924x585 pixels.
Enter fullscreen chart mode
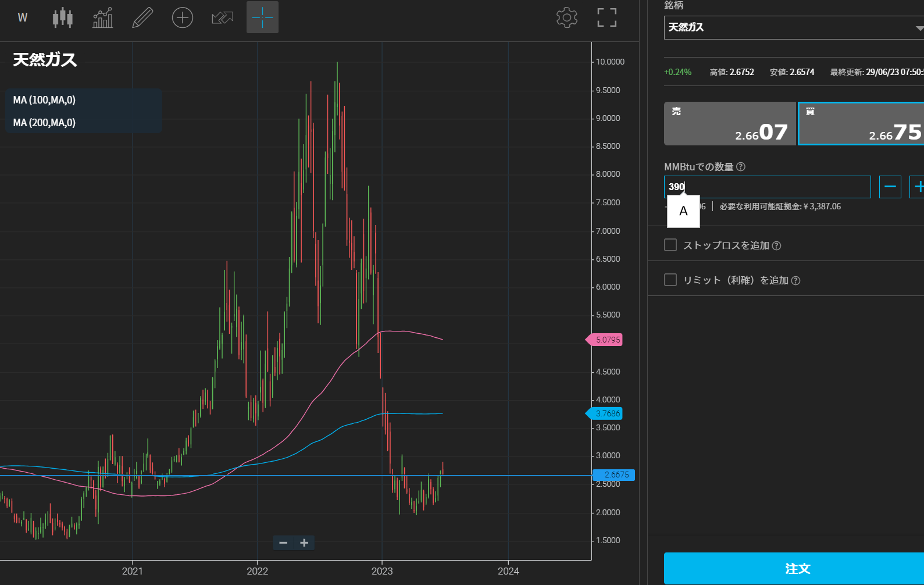[607, 17]
